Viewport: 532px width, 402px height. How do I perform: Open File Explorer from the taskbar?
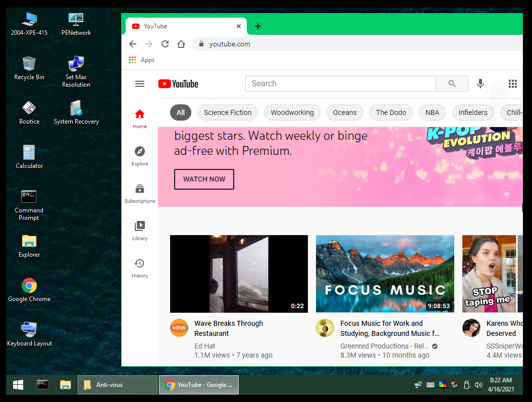(66, 385)
